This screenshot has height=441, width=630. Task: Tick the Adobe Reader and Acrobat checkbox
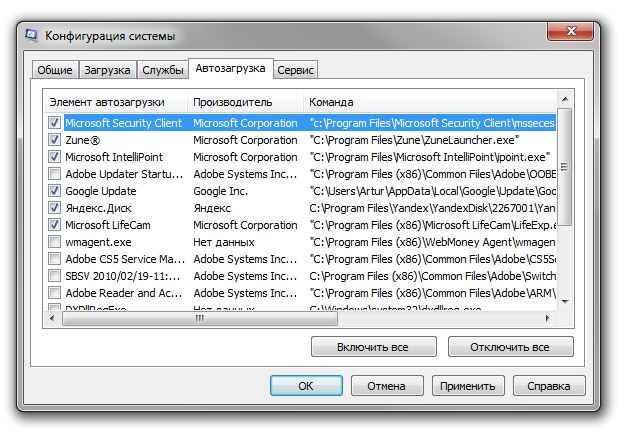54,293
